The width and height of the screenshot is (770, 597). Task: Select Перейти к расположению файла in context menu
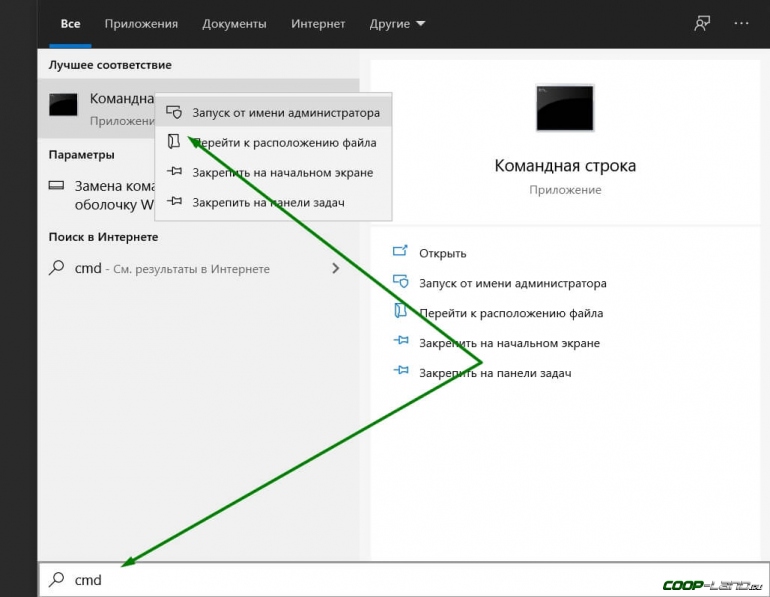point(284,143)
